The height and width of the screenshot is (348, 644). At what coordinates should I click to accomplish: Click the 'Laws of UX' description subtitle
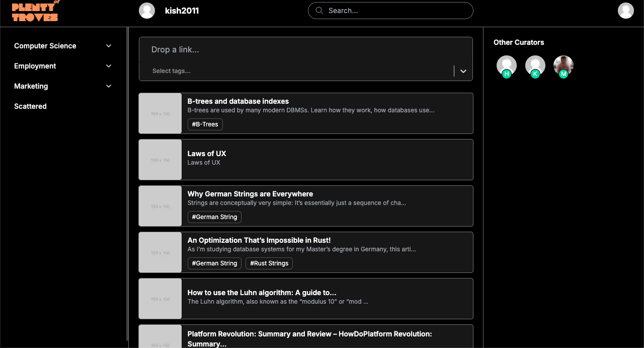coord(204,163)
